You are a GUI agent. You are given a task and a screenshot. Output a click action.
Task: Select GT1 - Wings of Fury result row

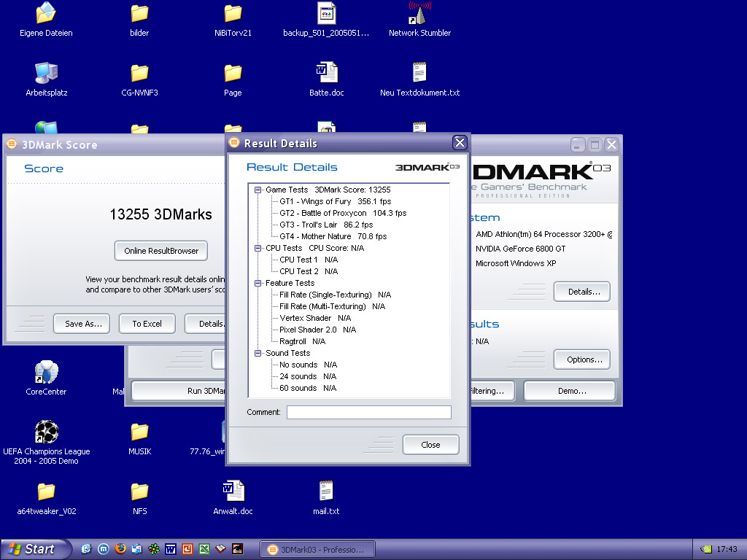pyautogui.click(x=336, y=201)
